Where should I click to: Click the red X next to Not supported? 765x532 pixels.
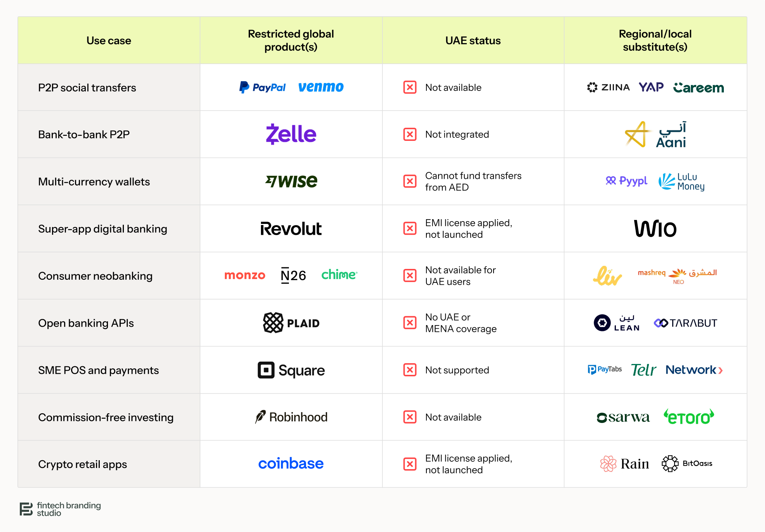pos(410,370)
